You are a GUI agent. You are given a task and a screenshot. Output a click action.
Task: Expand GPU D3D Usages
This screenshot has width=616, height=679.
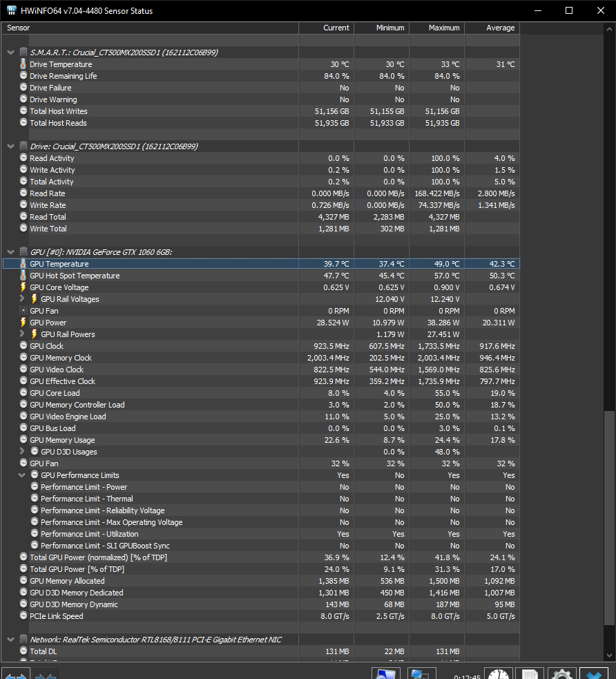point(22,451)
